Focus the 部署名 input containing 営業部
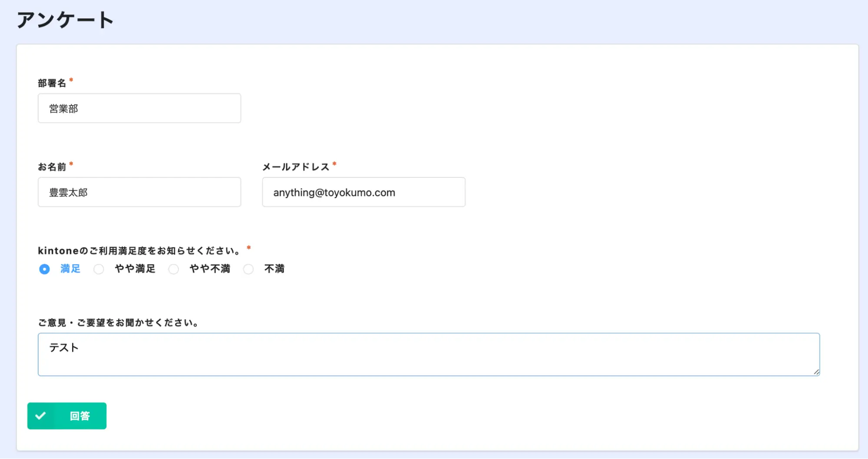This screenshot has width=868, height=459. [139, 108]
